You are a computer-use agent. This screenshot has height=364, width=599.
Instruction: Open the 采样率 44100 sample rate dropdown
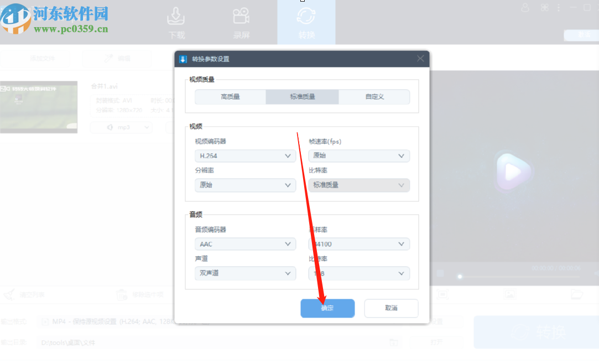[358, 243]
